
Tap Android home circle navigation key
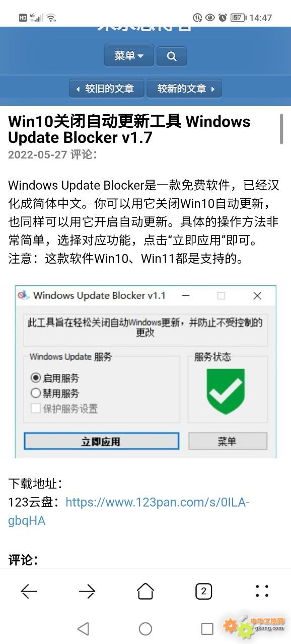coord(146,628)
